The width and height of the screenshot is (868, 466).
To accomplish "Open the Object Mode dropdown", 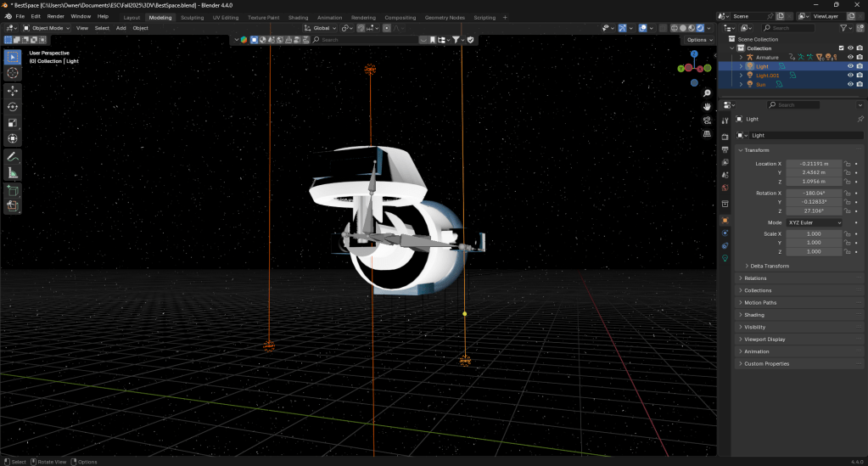I will 48,28.
